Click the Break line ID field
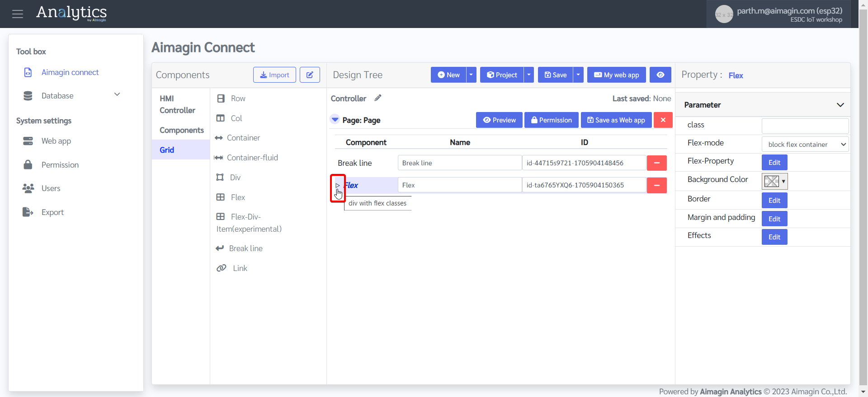This screenshot has height=397, width=868. 584,163
